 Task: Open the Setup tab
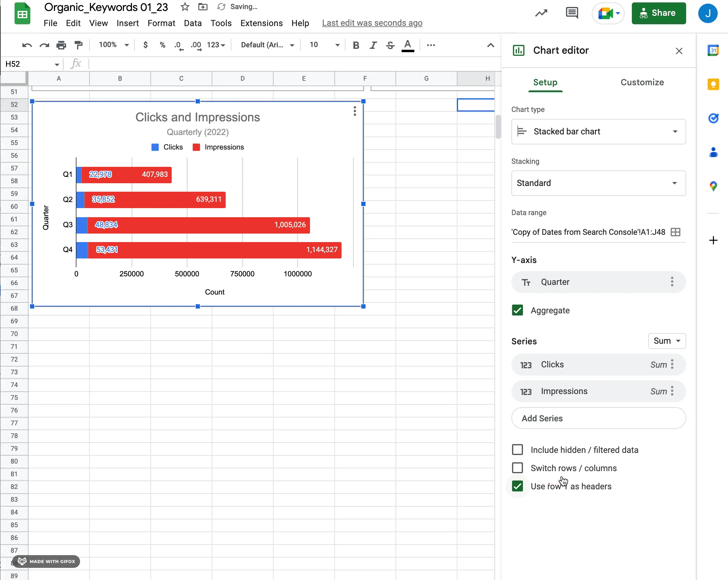pos(544,82)
